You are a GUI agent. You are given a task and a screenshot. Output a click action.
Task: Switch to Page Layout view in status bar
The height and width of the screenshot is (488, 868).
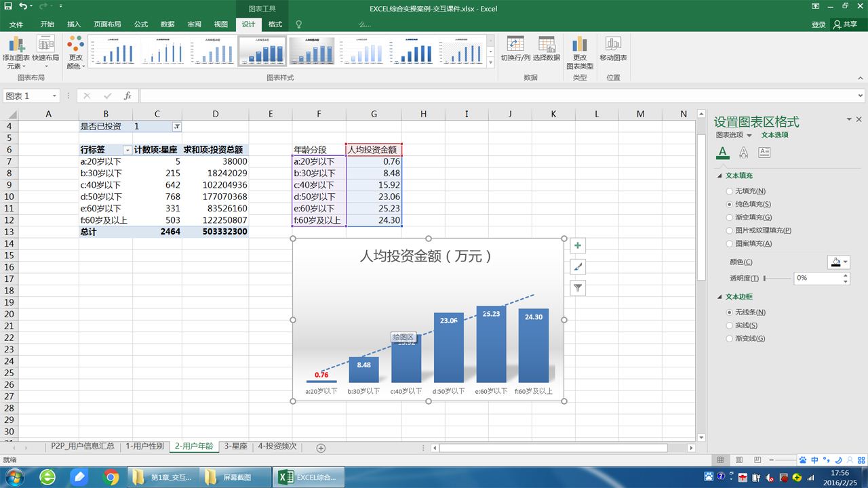pyautogui.click(x=739, y=460)
